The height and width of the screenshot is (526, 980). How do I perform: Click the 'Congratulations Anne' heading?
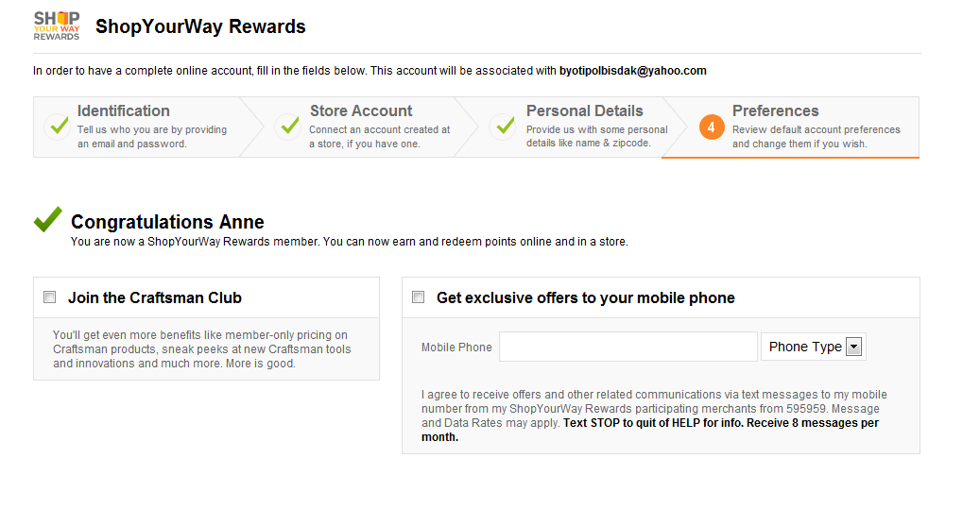167,222
